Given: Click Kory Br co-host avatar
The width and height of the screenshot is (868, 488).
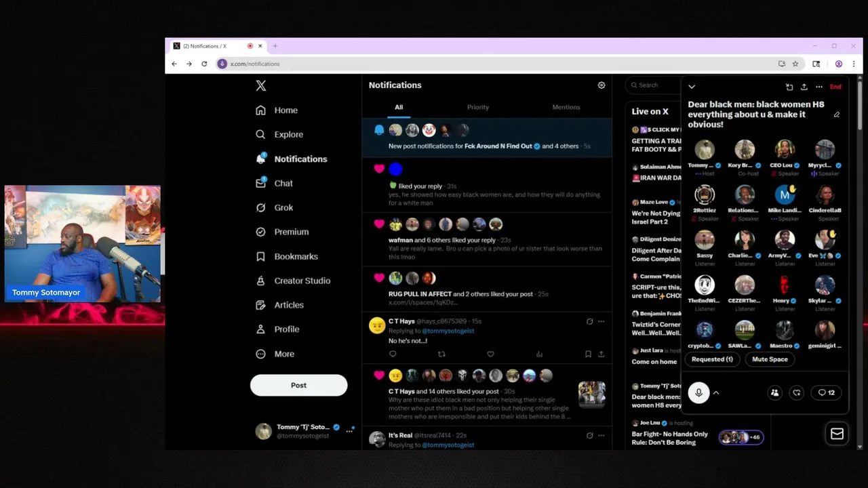Looking at the screenshot, I should pyautogui.click(x=745, y=150).
